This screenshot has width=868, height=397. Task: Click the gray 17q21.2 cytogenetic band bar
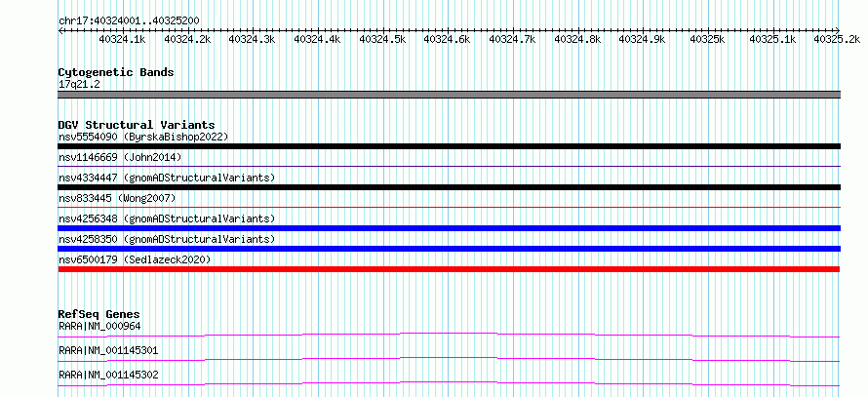coord(450,95)
